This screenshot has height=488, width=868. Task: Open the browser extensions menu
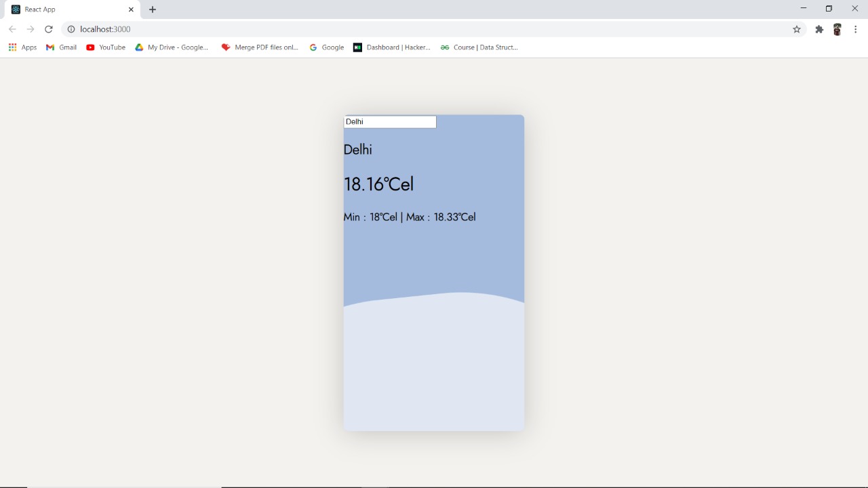[x=819, y=29]
